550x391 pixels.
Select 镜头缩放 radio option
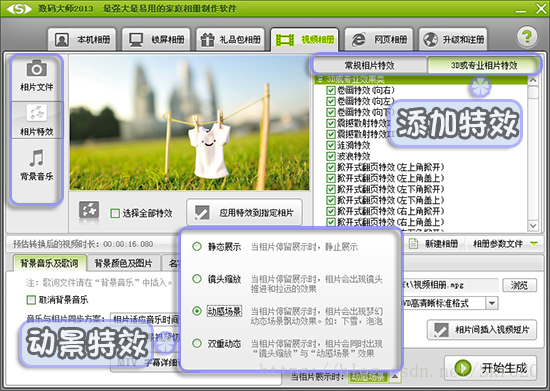point(197,279)
